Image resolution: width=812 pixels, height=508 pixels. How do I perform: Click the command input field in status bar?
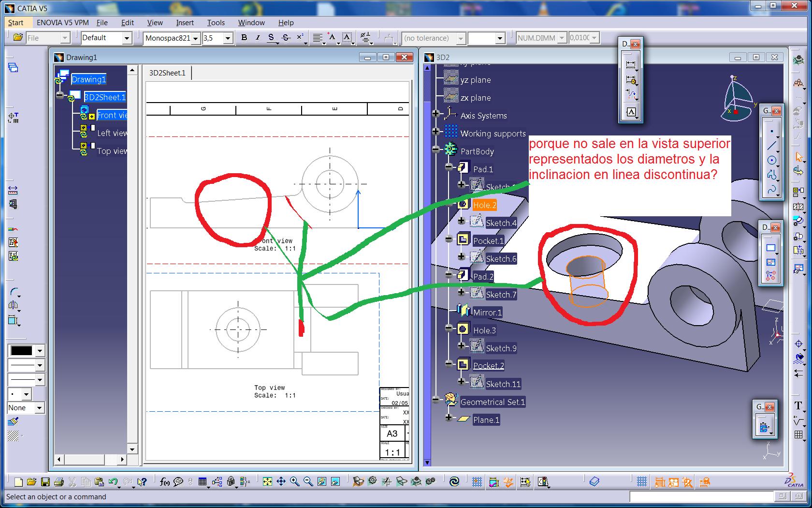tap(701, 496)
